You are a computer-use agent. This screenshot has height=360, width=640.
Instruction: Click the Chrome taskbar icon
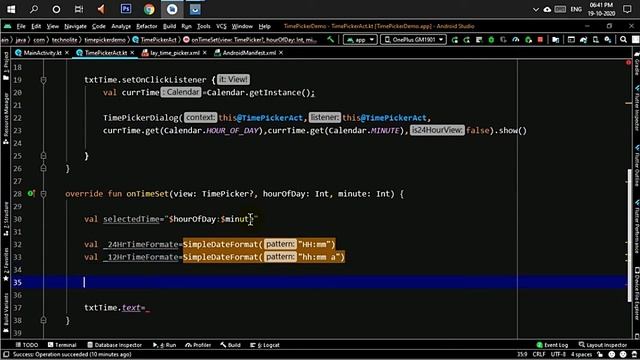[149, 9]
